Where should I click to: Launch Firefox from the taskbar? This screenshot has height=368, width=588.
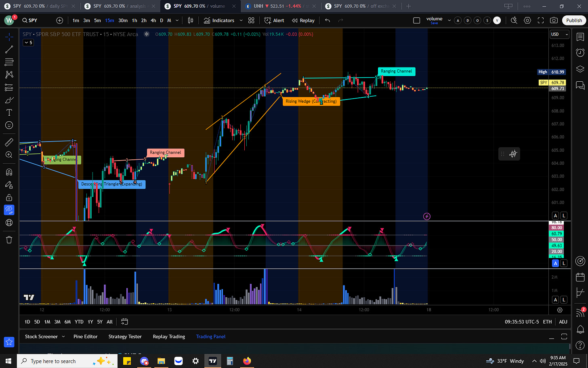click(x=247, y=361)
